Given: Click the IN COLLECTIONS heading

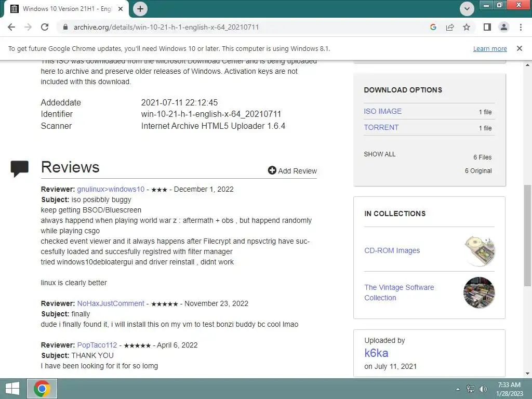Looking at the screenshot, I should tap(395, 214).
